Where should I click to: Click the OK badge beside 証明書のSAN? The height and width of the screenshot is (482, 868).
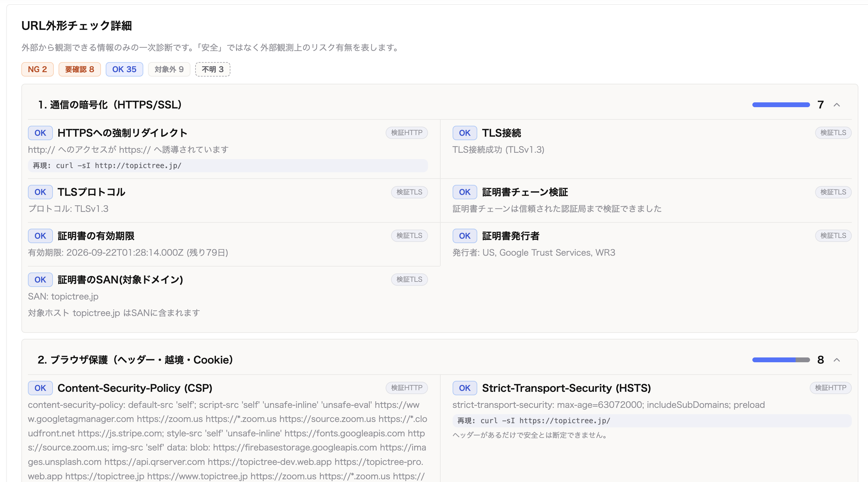[40, 280]
